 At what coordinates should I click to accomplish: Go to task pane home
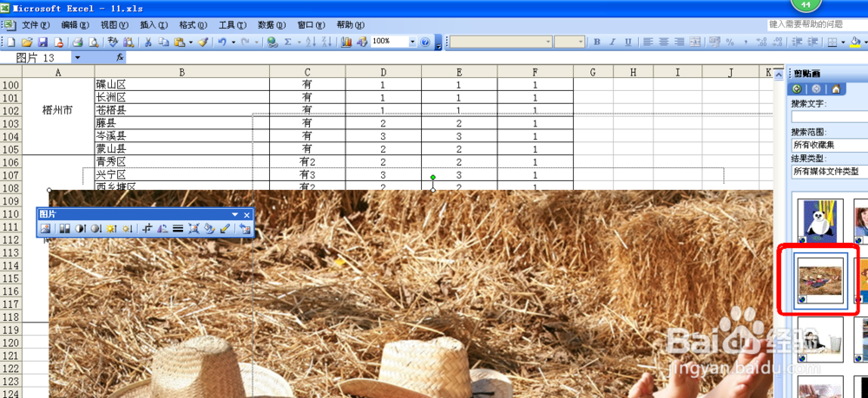pyautogui.click(x=836, y=89)
